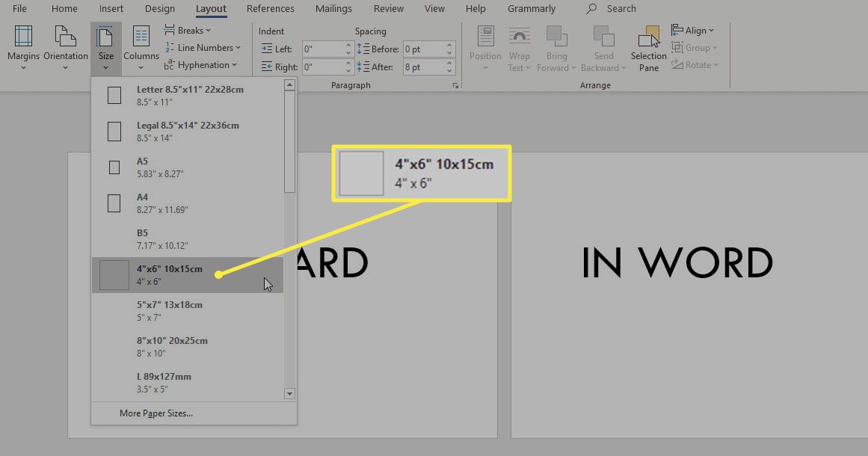Click the Rotate icon
The height and width of the screenshot is (456, 868).
point(695,64)
